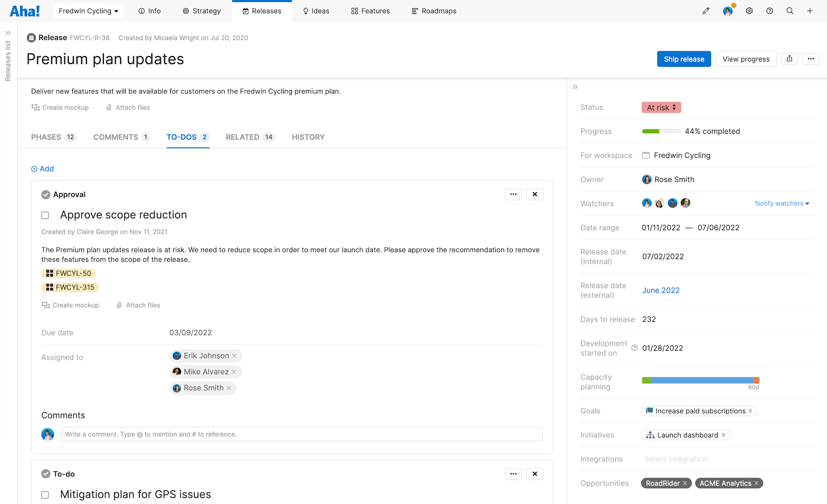Open the settings gear icon
827x504 pixels.
pyautogui.click(x=749, y=11)
